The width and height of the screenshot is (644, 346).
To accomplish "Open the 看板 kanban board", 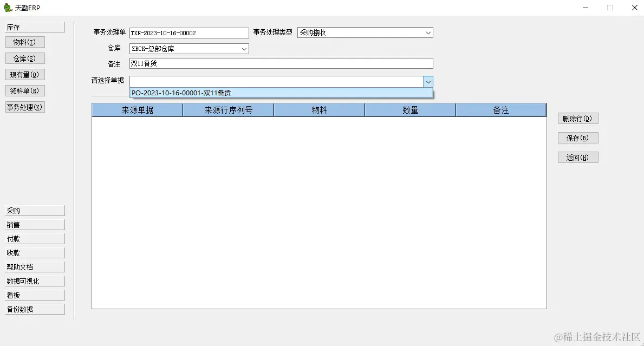I will coord(34,294).
